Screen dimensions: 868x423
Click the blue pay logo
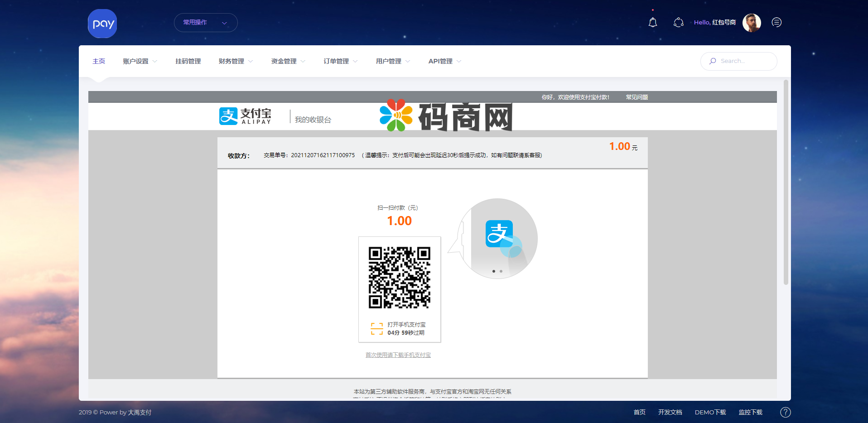click(102, 24)
